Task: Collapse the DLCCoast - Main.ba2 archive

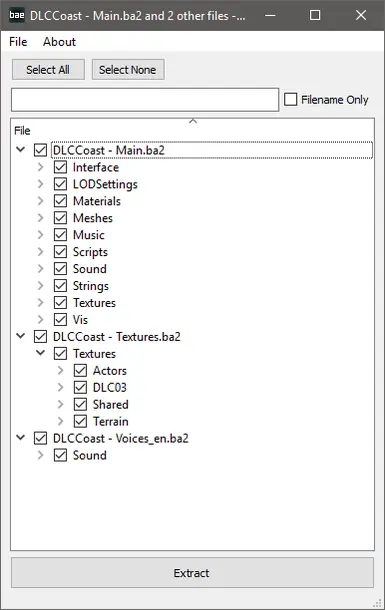Action: [21, 149]
